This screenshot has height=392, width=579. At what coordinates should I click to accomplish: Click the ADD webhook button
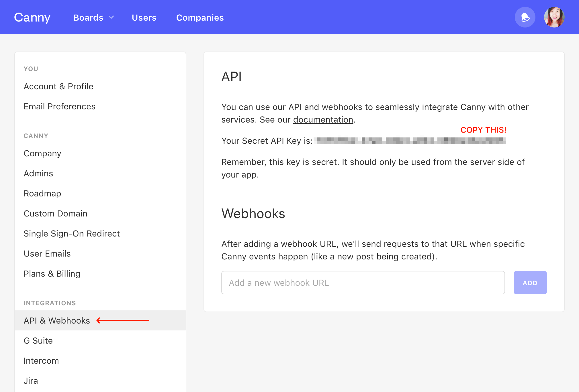coord(530,283)
